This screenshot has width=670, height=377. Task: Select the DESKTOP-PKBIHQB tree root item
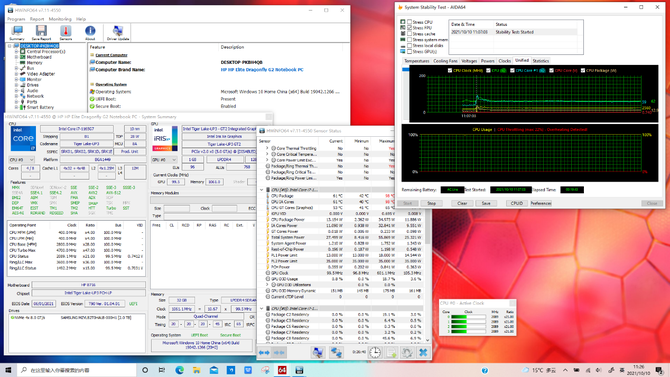39,46
